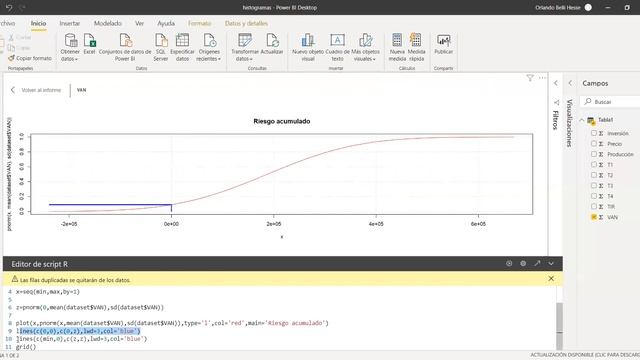Click script line z=pnorm(0,mean

pyautogui.click(x=90, y=307)
